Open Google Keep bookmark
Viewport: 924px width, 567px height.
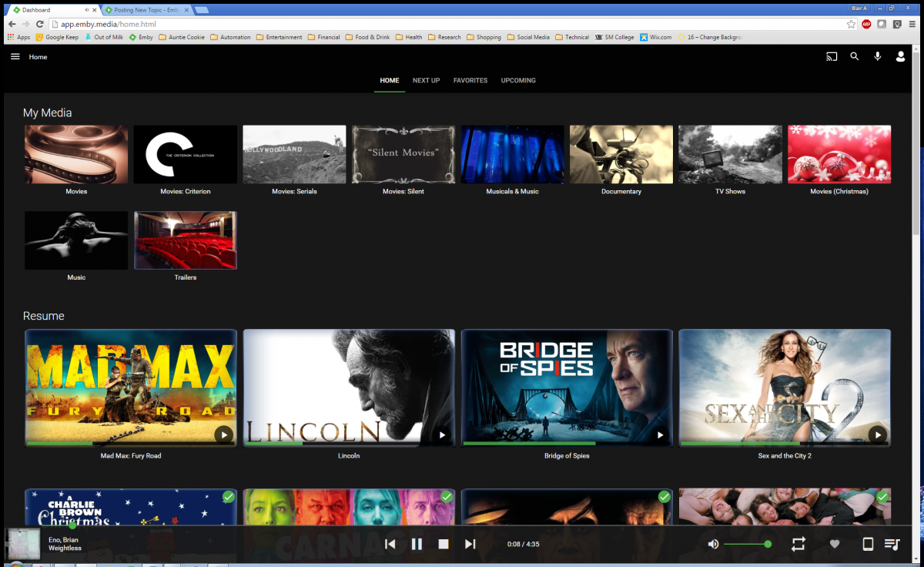57,37
